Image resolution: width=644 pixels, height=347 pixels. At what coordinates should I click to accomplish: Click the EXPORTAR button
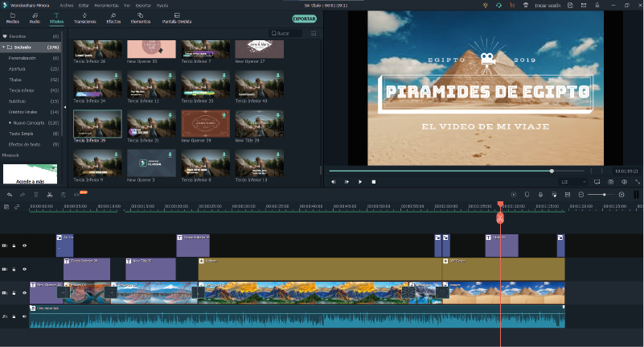[x=305, y=19]
